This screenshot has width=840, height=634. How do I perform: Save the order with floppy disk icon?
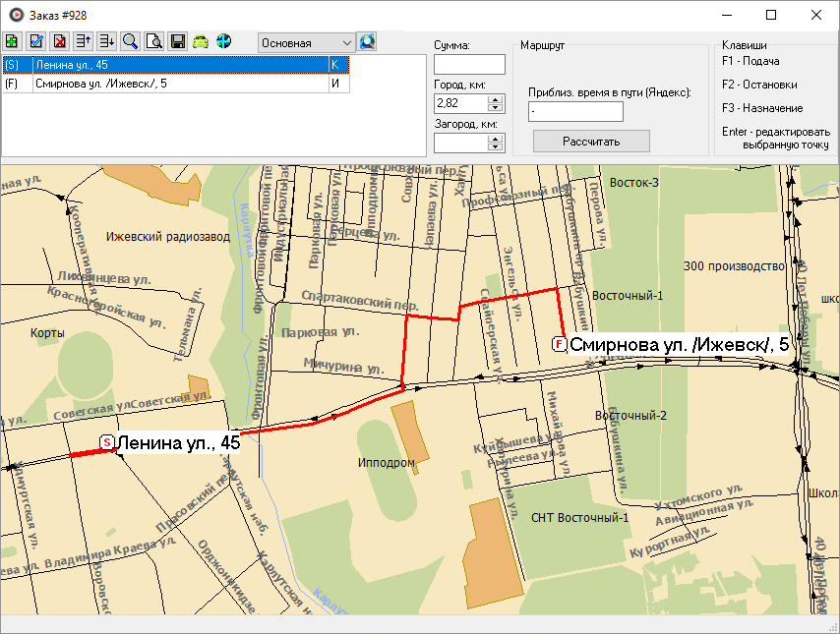point(177,42)
